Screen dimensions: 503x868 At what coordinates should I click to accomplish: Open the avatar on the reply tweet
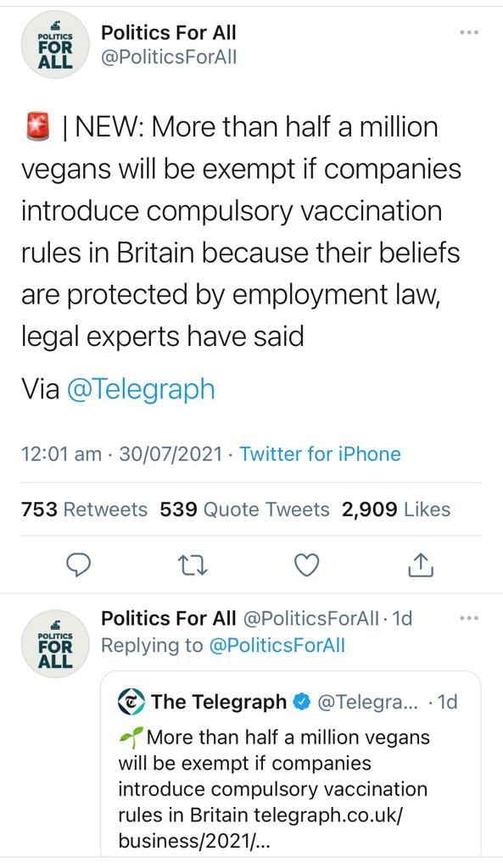(55, 644)
